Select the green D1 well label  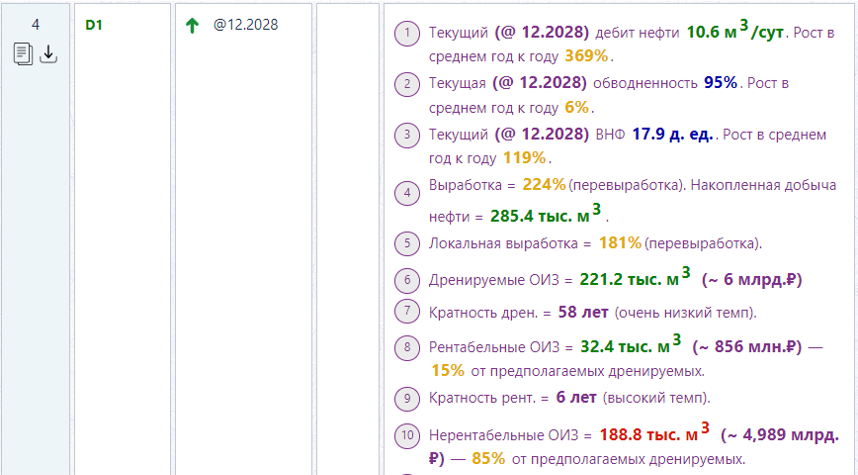[94, 25]
